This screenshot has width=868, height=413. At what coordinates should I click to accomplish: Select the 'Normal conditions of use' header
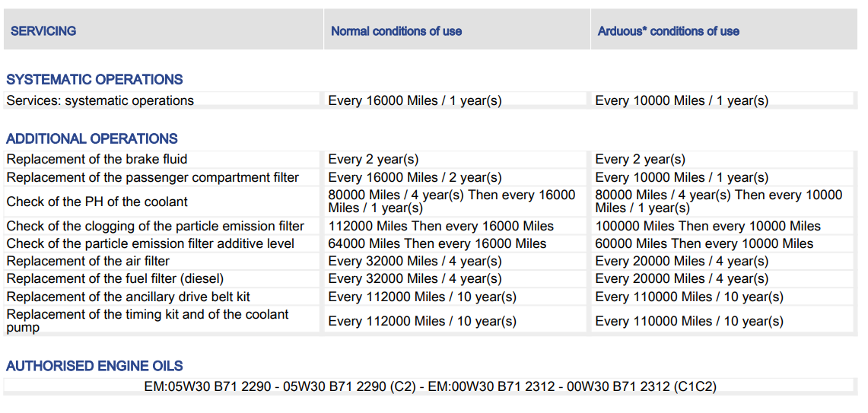click(396, 31)
